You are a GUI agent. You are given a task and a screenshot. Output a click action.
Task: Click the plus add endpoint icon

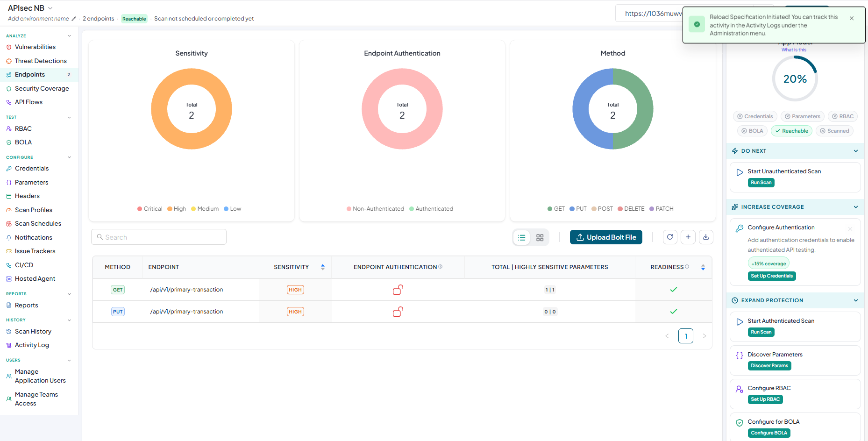pos(688,237)
